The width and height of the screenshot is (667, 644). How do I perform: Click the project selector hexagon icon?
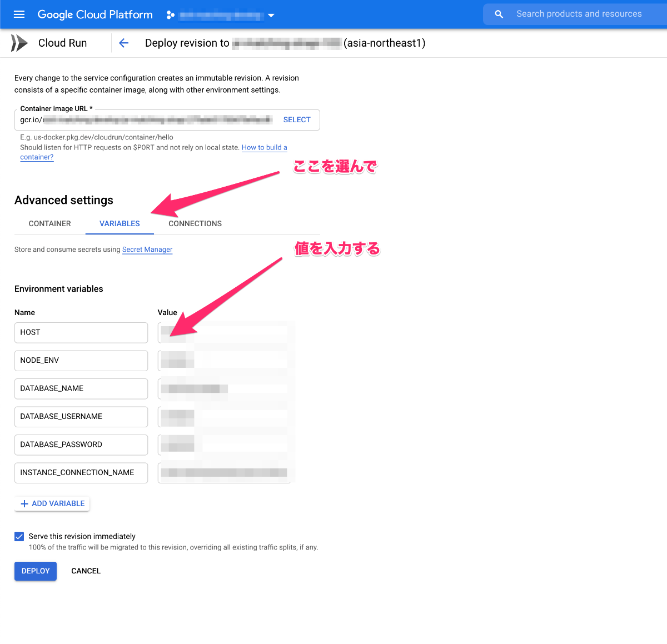tap(170, 15)
